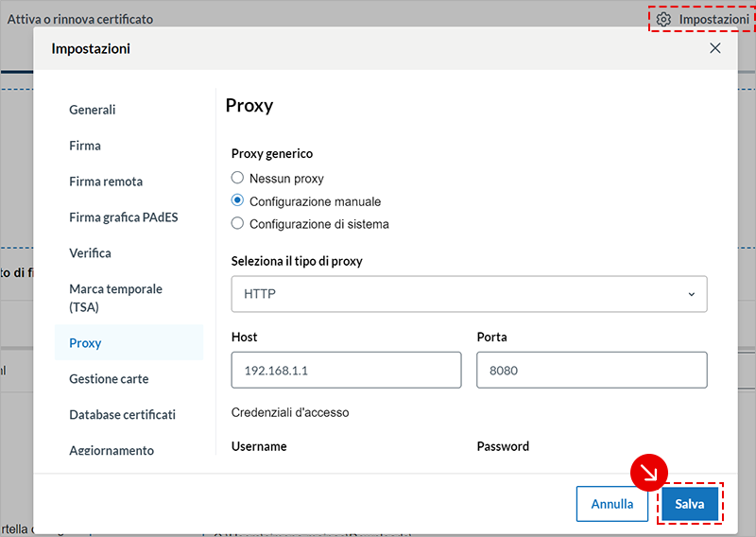Open Firma grafica PAdES section
This screenshot has width=756, height=537.
click(123, 217)
